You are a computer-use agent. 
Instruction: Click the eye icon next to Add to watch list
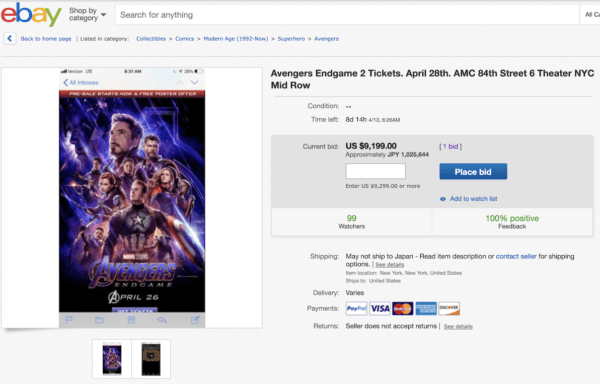point(443,199)
